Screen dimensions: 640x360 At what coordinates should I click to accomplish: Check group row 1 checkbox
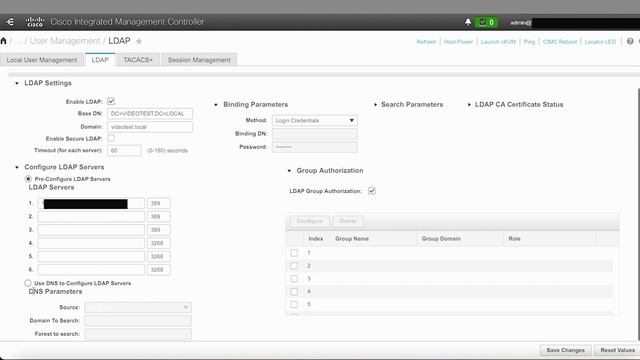(x=294, y=253)
